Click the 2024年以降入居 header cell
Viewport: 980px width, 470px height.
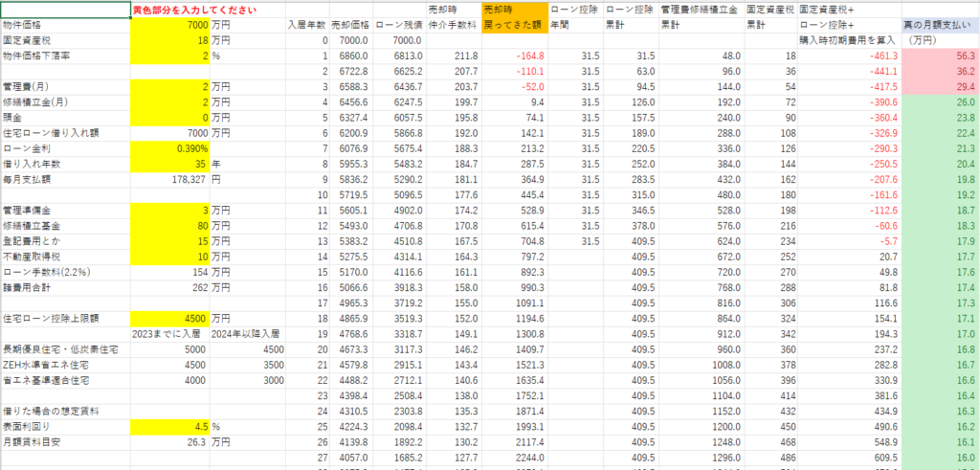248,333
